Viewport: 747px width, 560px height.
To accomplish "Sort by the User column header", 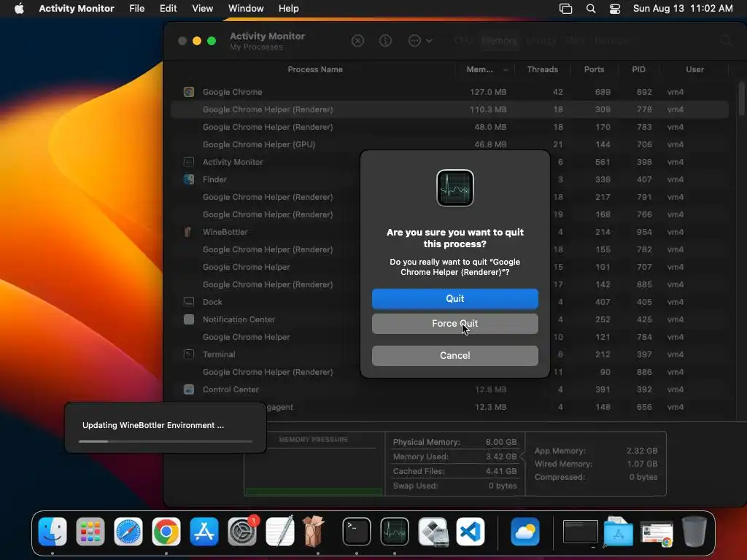I will [694, 69].
